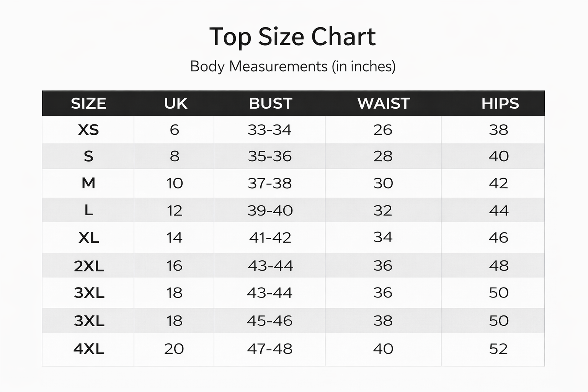Select the "Body Measurements (in inches)" subtitle
This screenshot has height=392, width=588.
pyautogui.click(x=293, y=67)
